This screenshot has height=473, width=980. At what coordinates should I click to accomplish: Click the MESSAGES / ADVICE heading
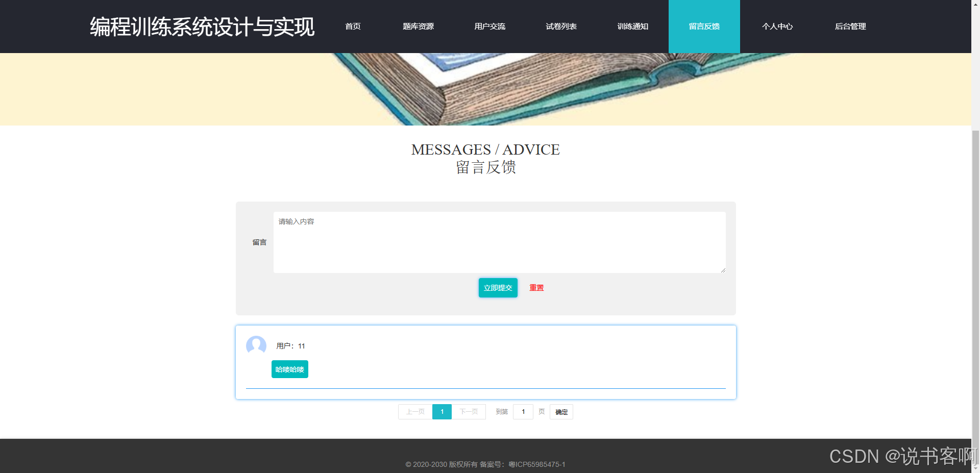pos(485,150)
